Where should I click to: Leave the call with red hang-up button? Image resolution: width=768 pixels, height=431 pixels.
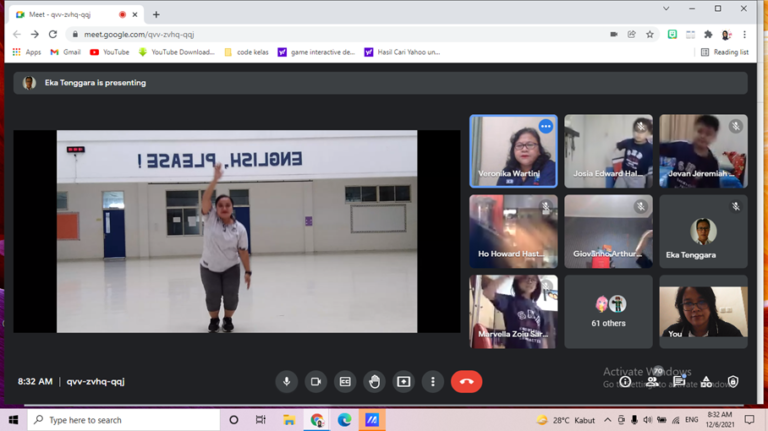[466, 381]
